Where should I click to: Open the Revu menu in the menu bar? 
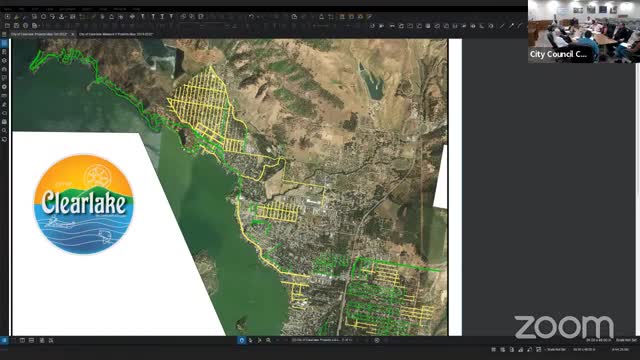click(8, 9)
